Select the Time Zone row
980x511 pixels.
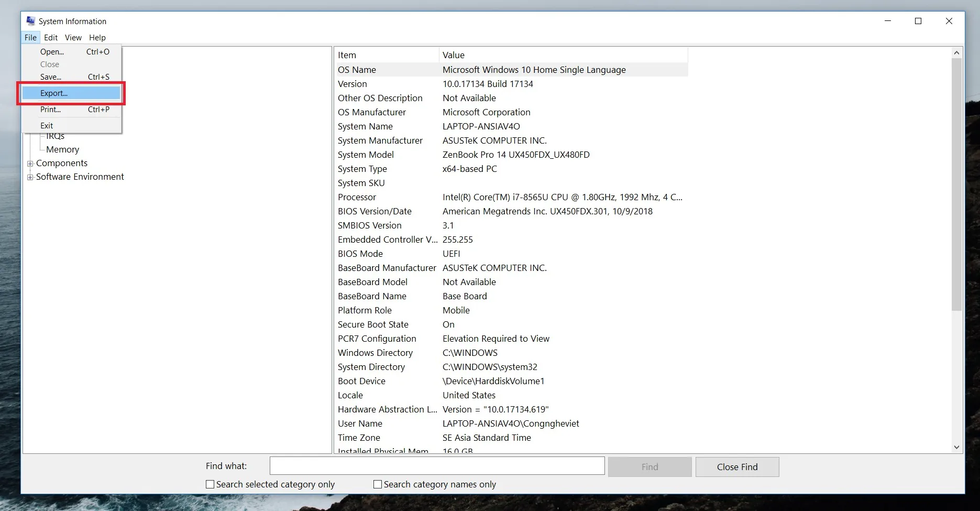(511, 438)
